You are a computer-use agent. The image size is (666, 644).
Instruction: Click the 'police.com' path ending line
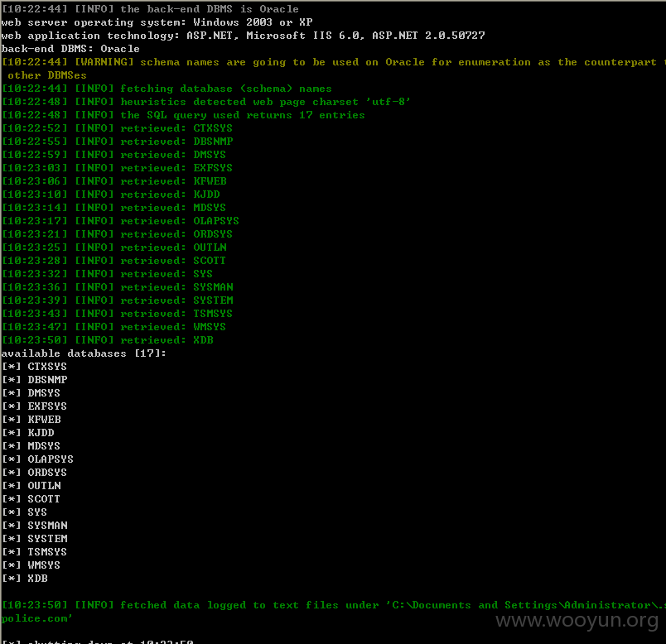click(x=36, y=618)
